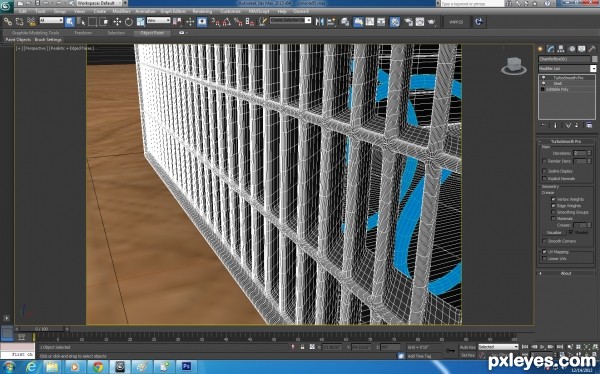
Task: Click the Select and Manipulate icon
Action: [x=190, y=22]
